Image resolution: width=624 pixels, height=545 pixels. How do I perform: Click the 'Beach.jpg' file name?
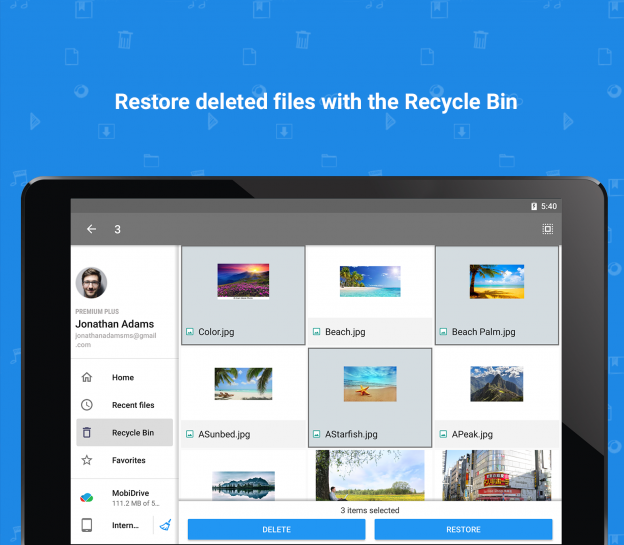pos(345,332)
